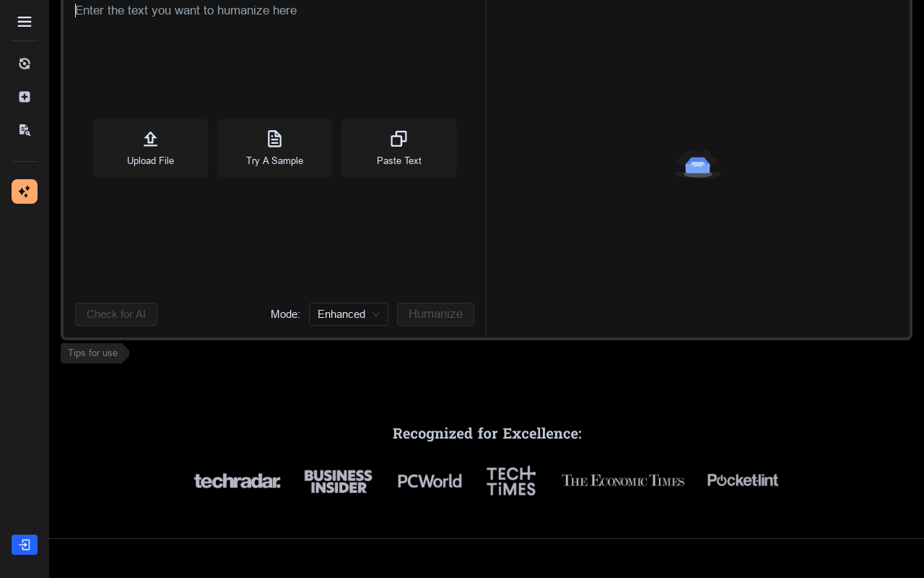Click the orange sparkles sidebar icon
Image resolution: width=924 pixels, height=578 pixels.
tap(25, 191)
